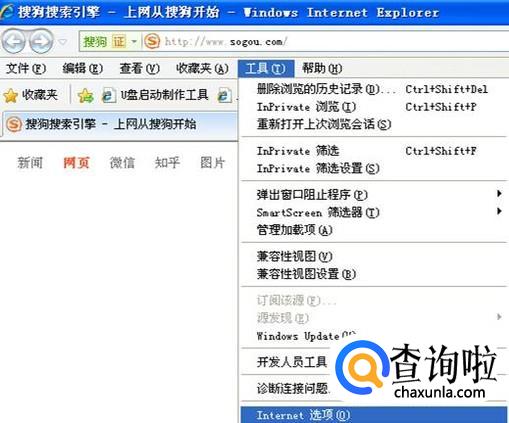The image size is (509, 423).
Task: Click the 图片 link on Sogou page
Action: point(212,163)
